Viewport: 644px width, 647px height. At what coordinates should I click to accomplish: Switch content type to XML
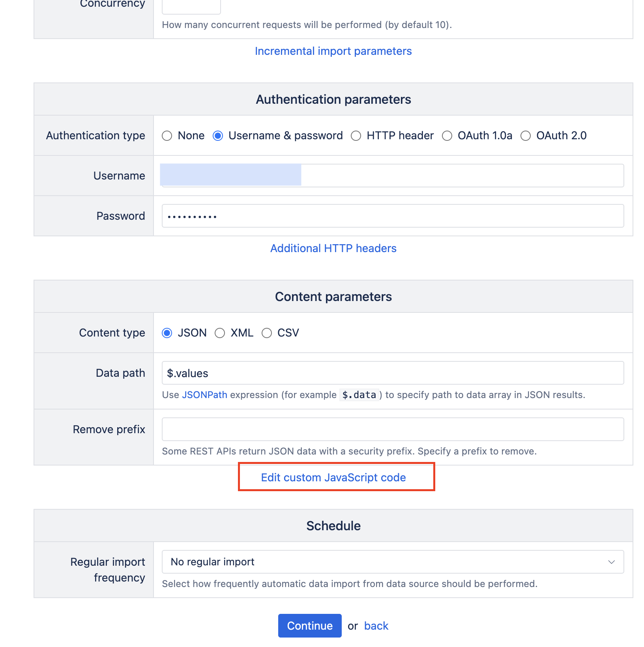point(220,333)
